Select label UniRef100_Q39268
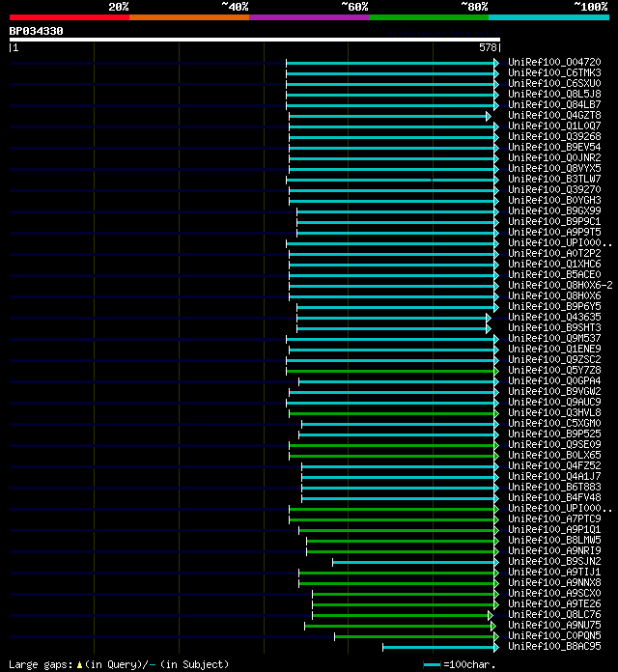618x672 pixels. (554, 137)
